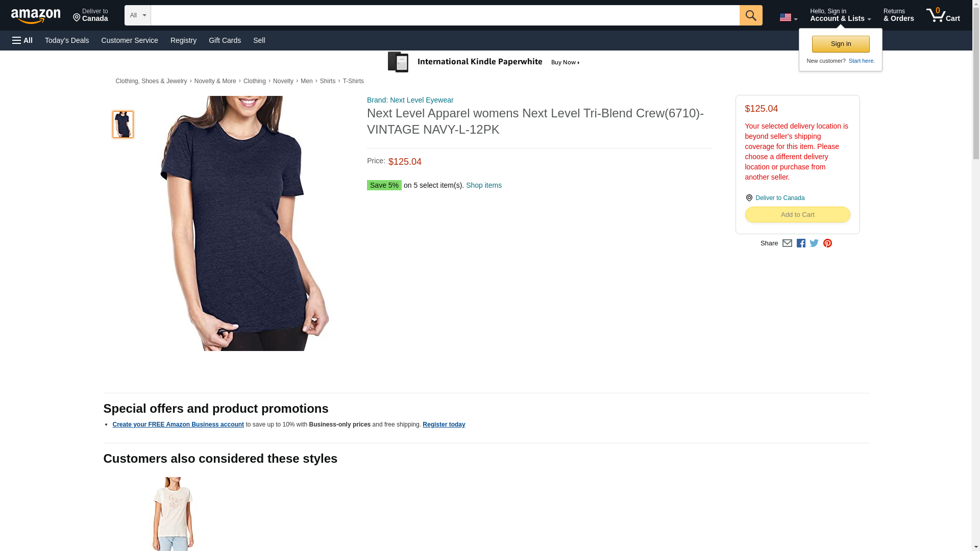This screenshot has height=551, width=980.
Task: Share product on Twitter icon
Action: [x=814, y=243]
